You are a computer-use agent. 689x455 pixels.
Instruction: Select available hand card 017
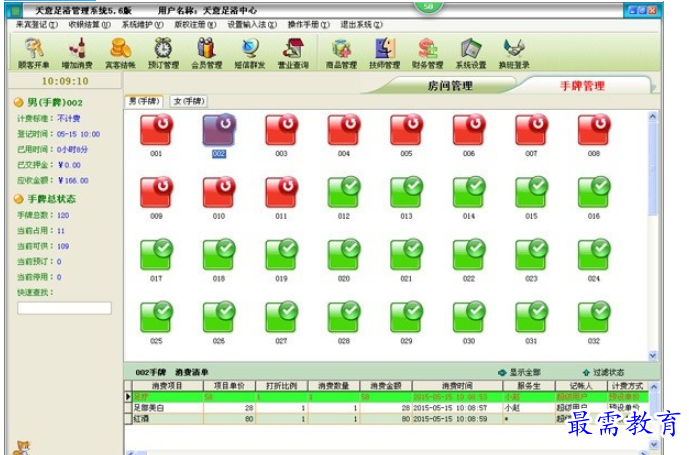(x=156, y=260)
